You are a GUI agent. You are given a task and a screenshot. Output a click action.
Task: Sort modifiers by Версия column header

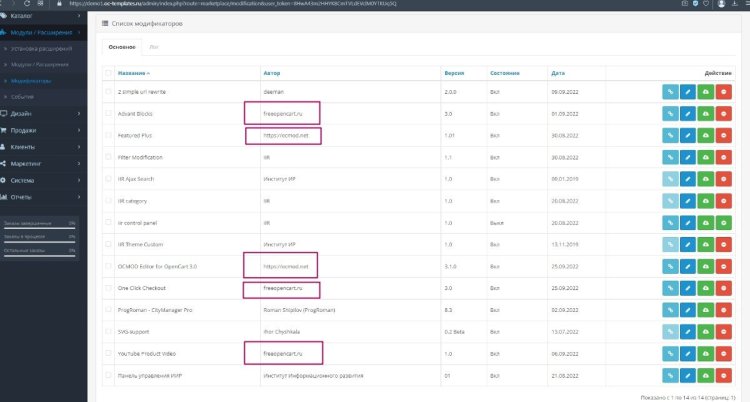454,73
